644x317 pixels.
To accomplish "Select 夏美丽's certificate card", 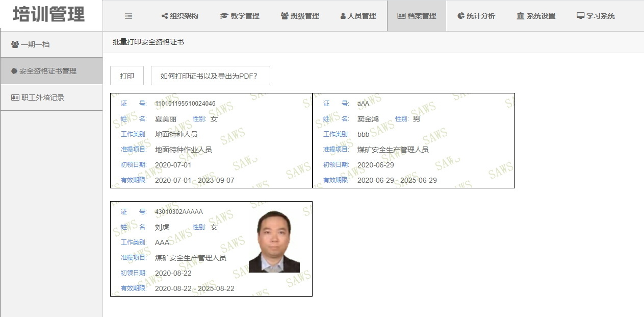I will (211, 141).
